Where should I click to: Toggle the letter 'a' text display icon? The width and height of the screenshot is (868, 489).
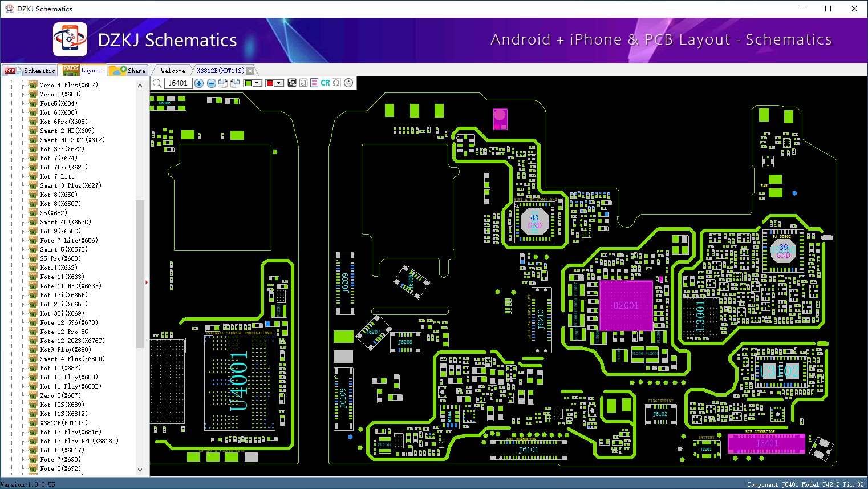coord(303,83)
